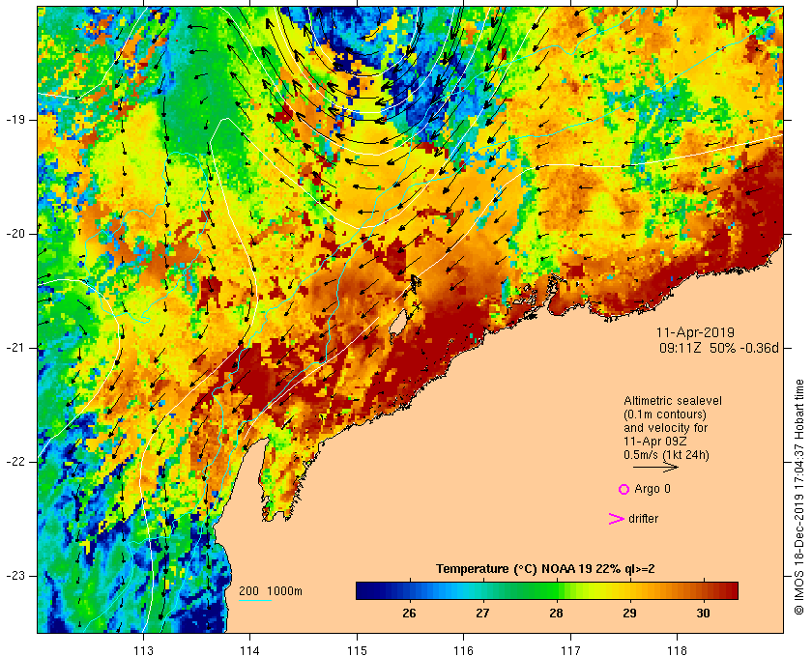Click the longitude label 118
Screen dimensions: 812x657
pyautogui.click(x=678, y=650)
